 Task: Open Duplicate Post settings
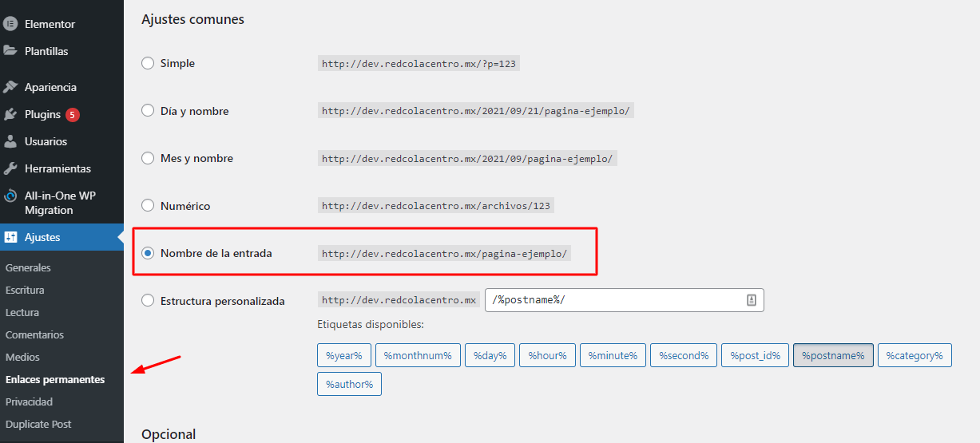(38, 424)
